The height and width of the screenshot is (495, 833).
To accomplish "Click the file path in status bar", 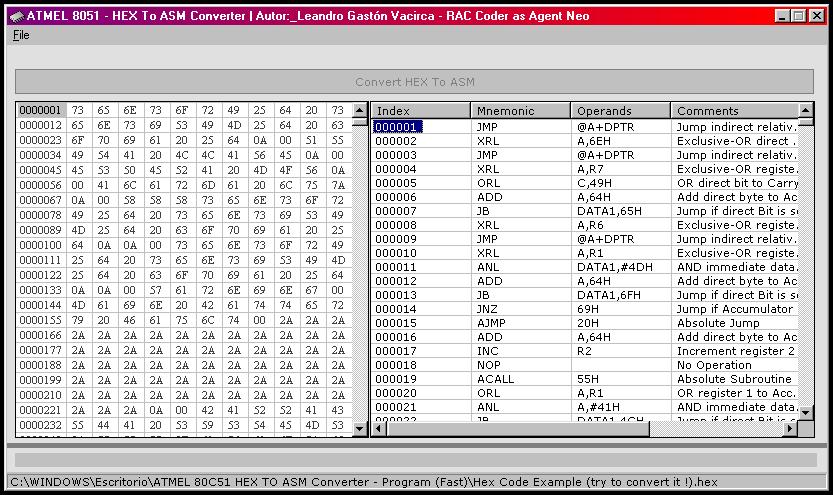I will [362, 482].
